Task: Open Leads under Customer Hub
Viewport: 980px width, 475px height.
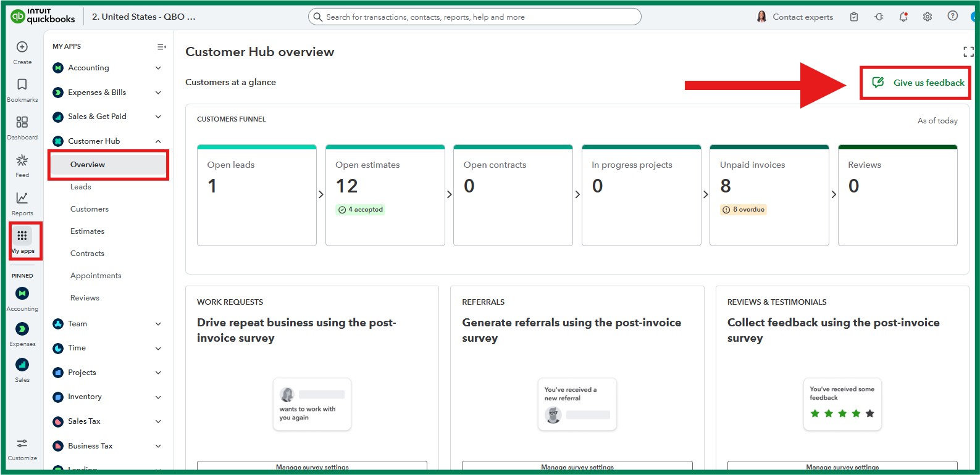Action: [81, 187]
